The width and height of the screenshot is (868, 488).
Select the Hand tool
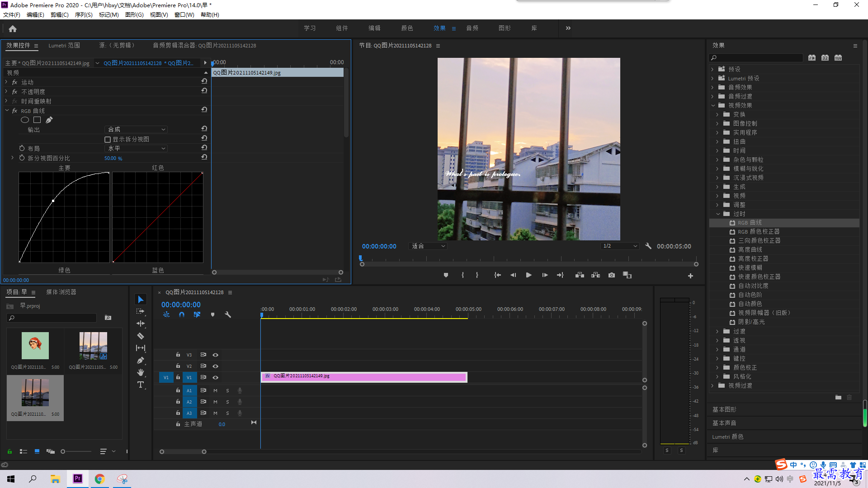click(141, 372)
